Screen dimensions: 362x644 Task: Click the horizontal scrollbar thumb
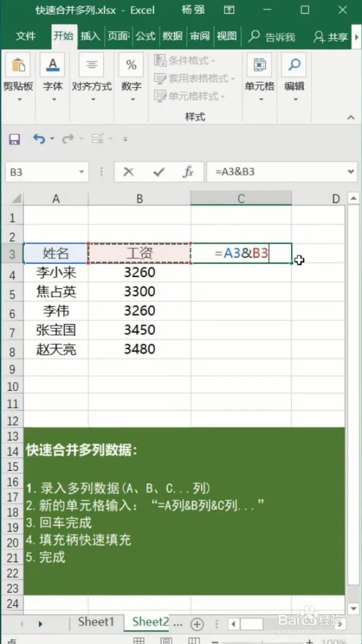251,624
